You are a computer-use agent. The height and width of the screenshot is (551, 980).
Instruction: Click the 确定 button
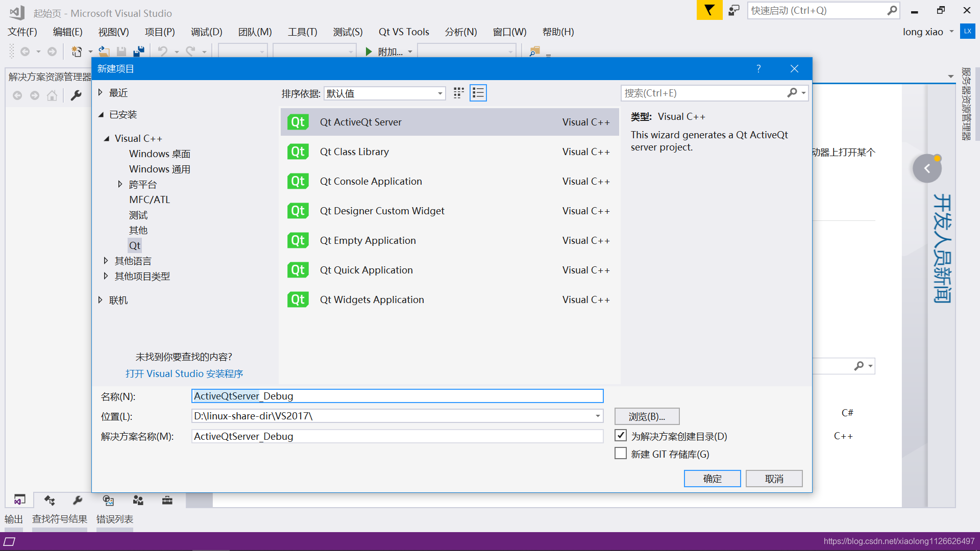712,479
